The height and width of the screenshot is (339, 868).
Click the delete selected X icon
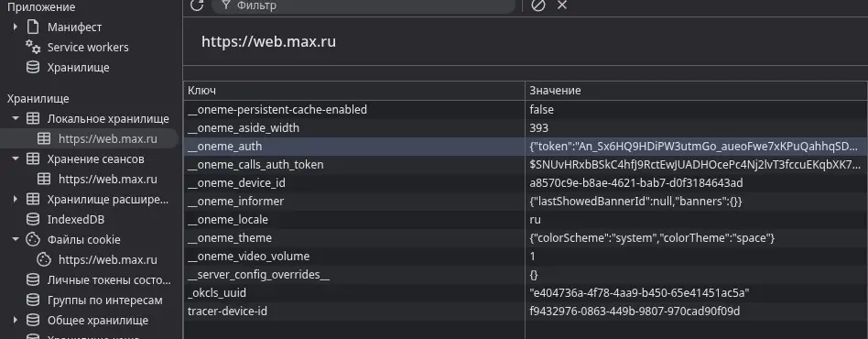[562, 5]
